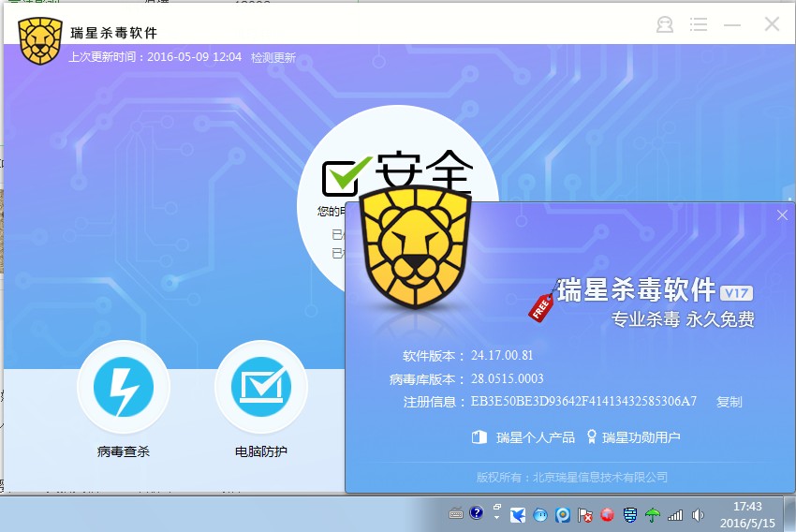Open the volume speaker tray icon
Viewport: 796px width, 532px height.
click(x=698, y=515)
